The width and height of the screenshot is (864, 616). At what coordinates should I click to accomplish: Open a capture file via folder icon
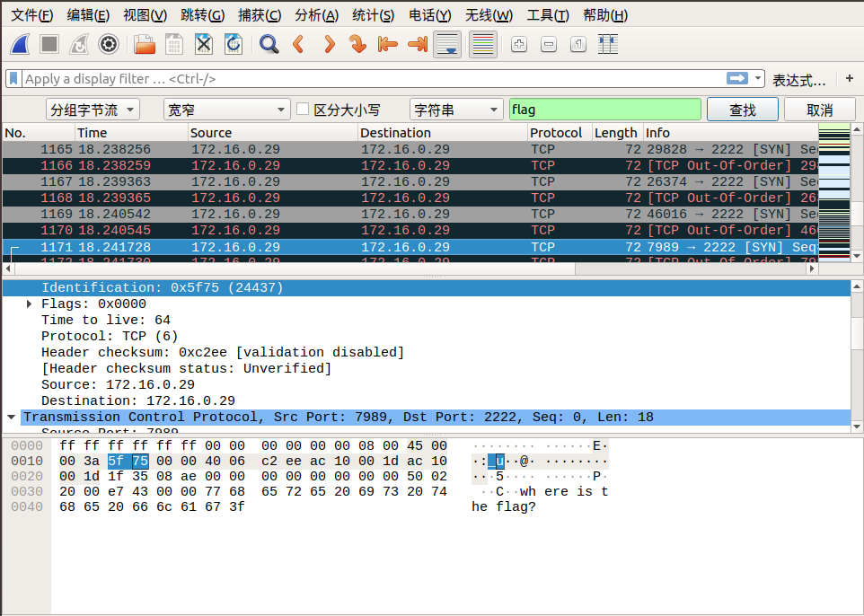(x=145, y=44)
